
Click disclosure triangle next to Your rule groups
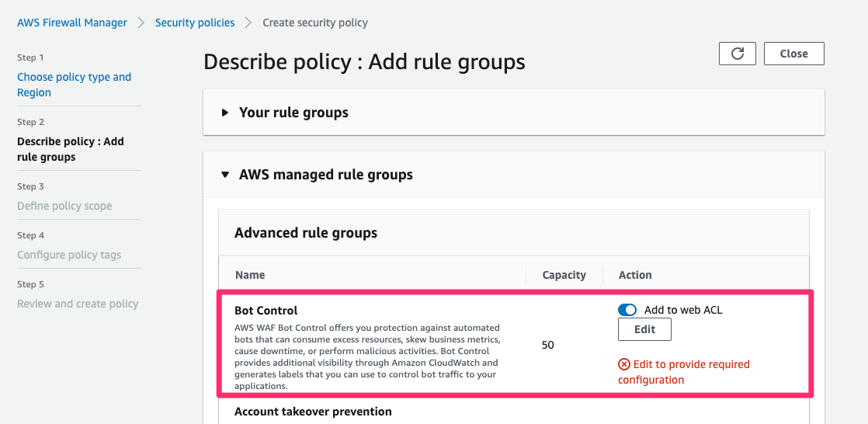[225, 113]
